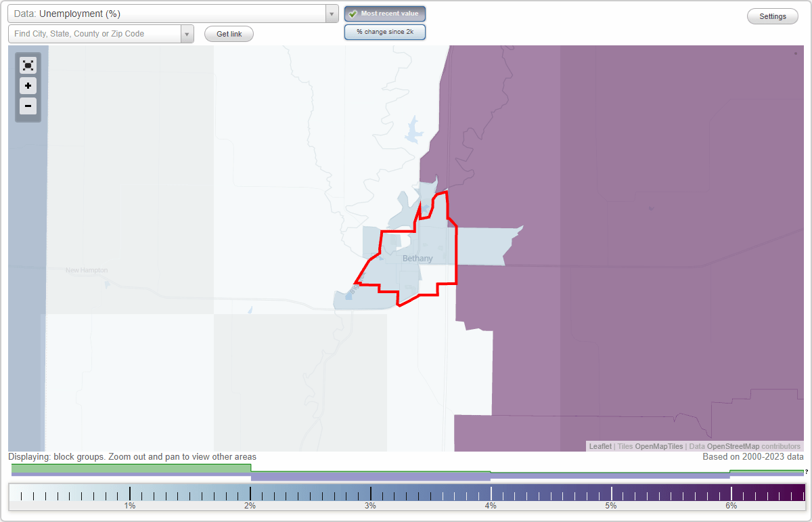The width and height of the screenshot is (812, 522).
Task: Click the 'Based on 2000-2023 data' text
Action: tap(753, 457)
